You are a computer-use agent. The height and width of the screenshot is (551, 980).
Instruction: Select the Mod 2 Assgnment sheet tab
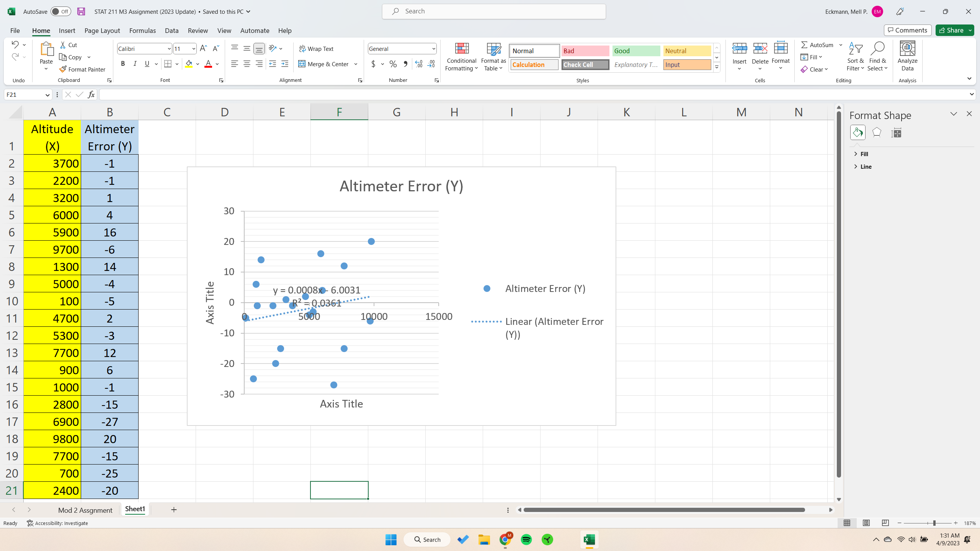85,510
